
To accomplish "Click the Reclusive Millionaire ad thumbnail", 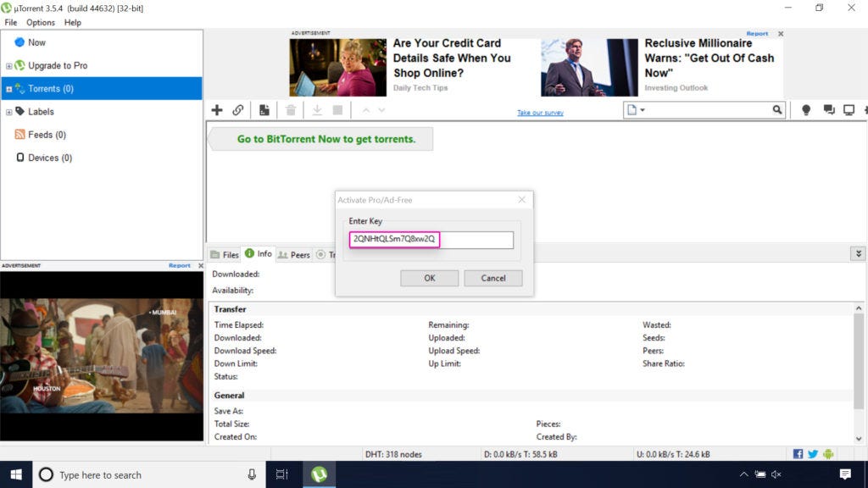I will [589, 67].
